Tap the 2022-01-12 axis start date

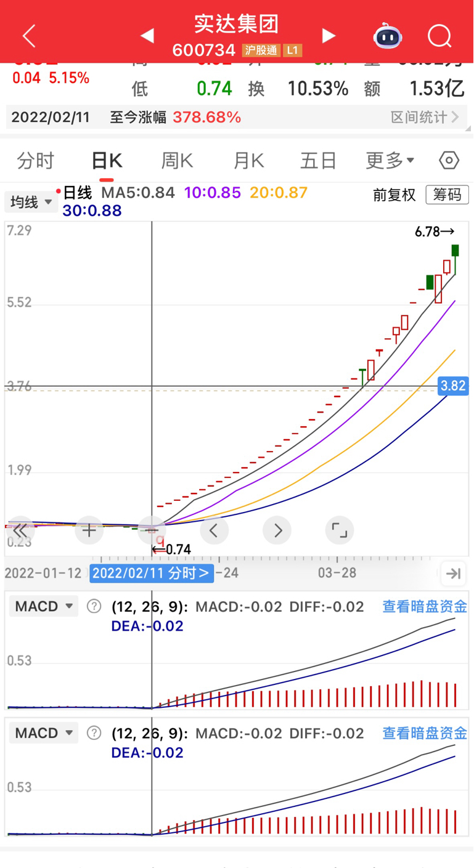[x=43, y=573]
